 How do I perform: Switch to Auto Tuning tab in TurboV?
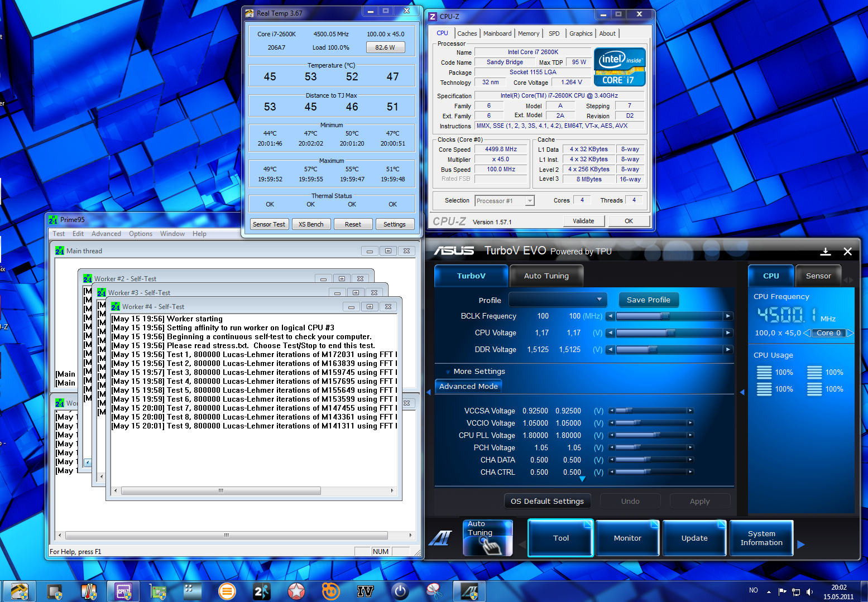click(546, 276)
